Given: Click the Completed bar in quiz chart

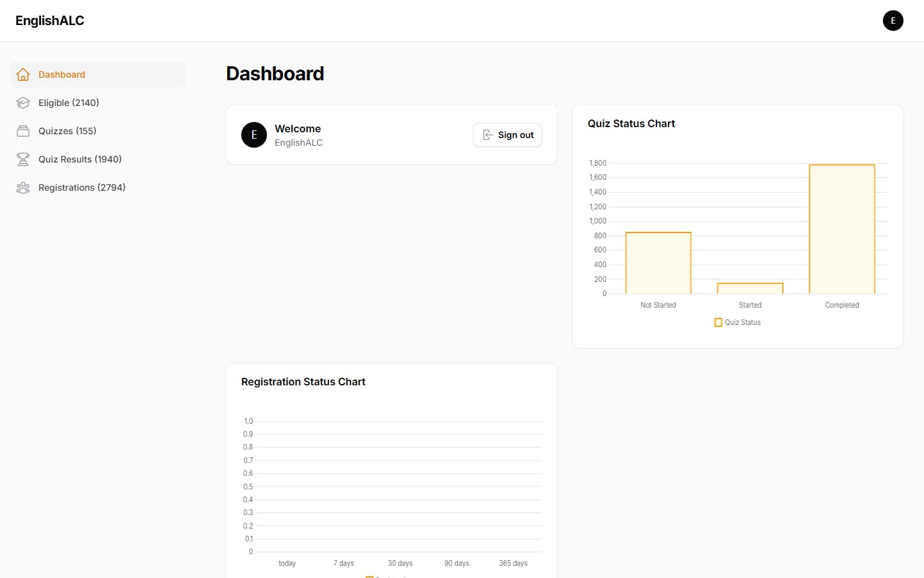Looking at the screenshot, I should (842, 229).
